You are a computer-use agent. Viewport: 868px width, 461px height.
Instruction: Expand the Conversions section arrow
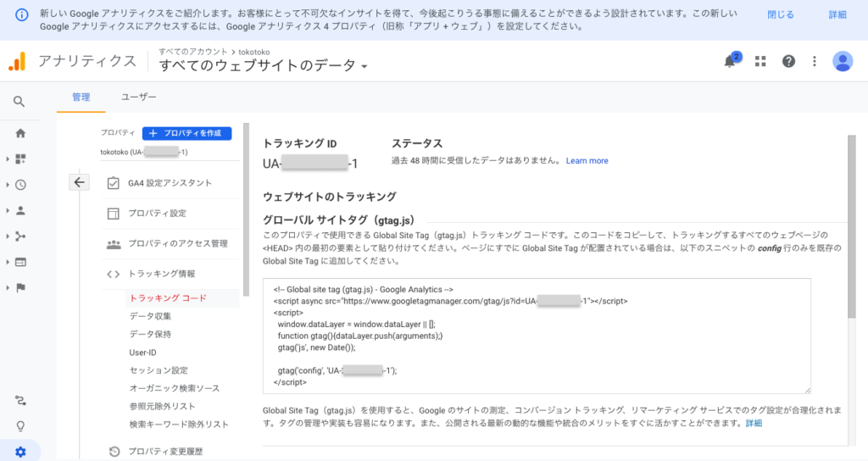click(x=8, y=288)
